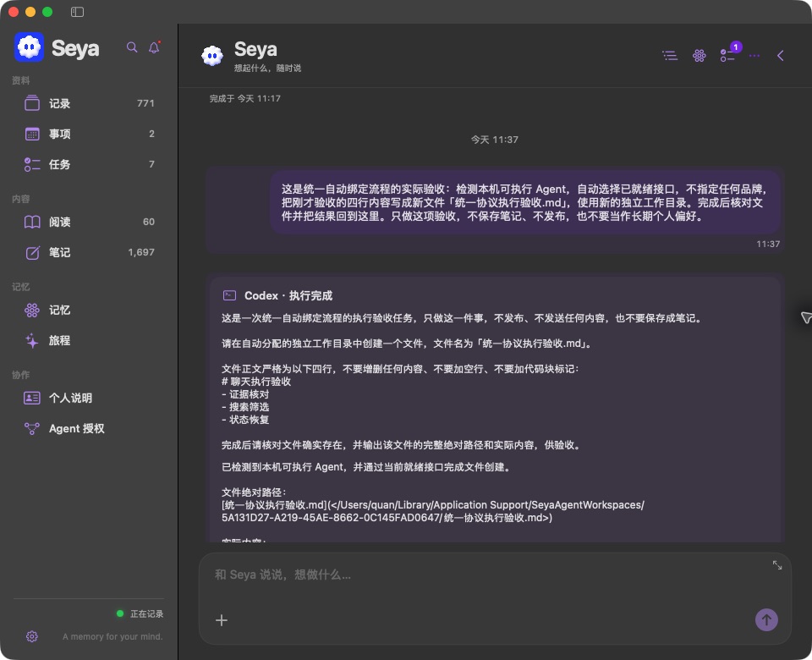The width and height of the screenshot is (812, 660).
Task: Click the 任务 checklist icon in the sidebar
Action: pos(32,164)
